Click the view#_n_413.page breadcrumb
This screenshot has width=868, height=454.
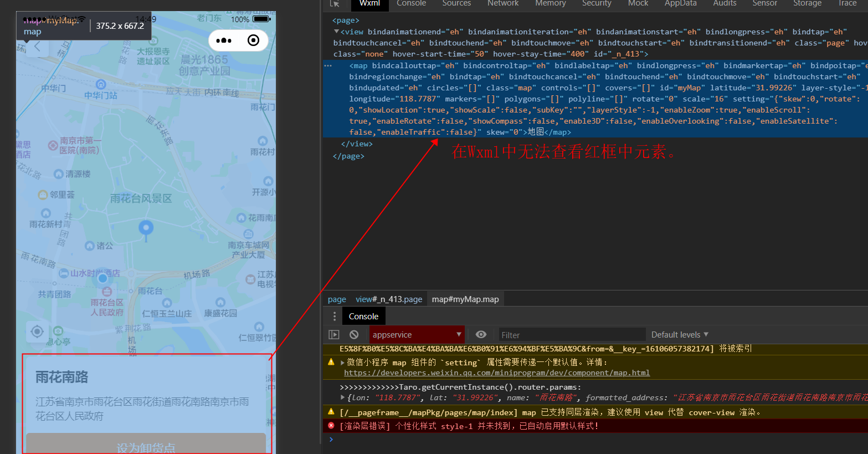click(x=389, y=299)
